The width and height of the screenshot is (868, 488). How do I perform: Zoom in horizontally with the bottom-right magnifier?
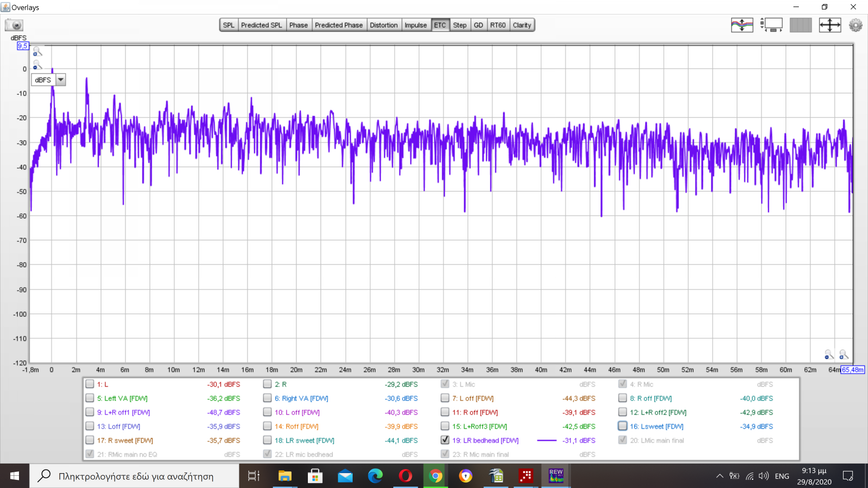click(x=844, y=354)
